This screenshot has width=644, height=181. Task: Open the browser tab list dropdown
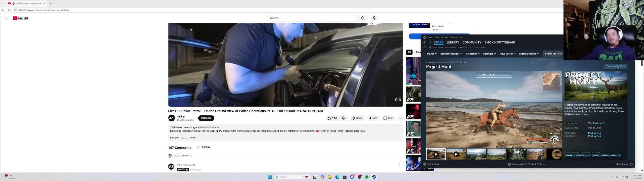3,3
